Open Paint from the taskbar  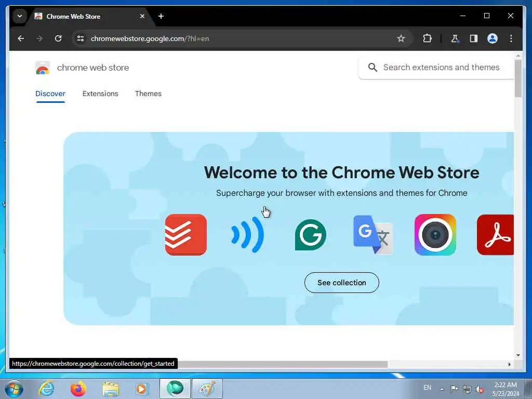[207, 389]
